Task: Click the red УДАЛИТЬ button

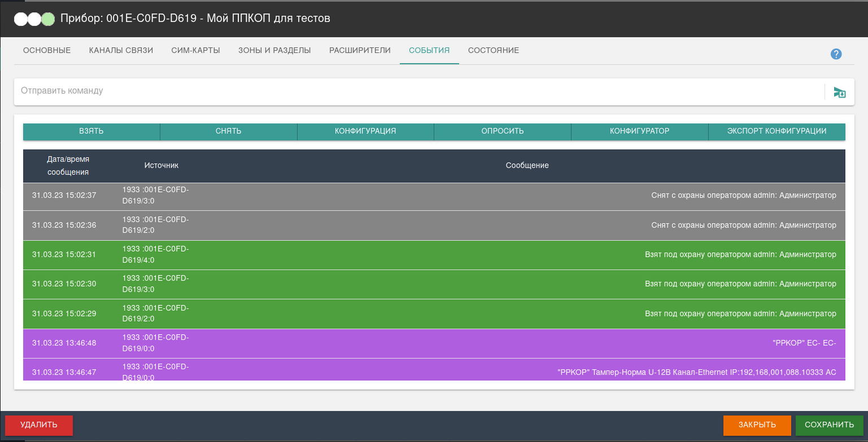Action: point(39,425)
